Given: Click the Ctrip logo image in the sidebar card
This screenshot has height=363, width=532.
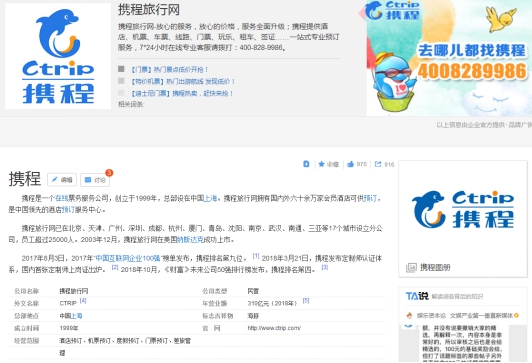Looking at the screenshot, I should coord(463,210).
